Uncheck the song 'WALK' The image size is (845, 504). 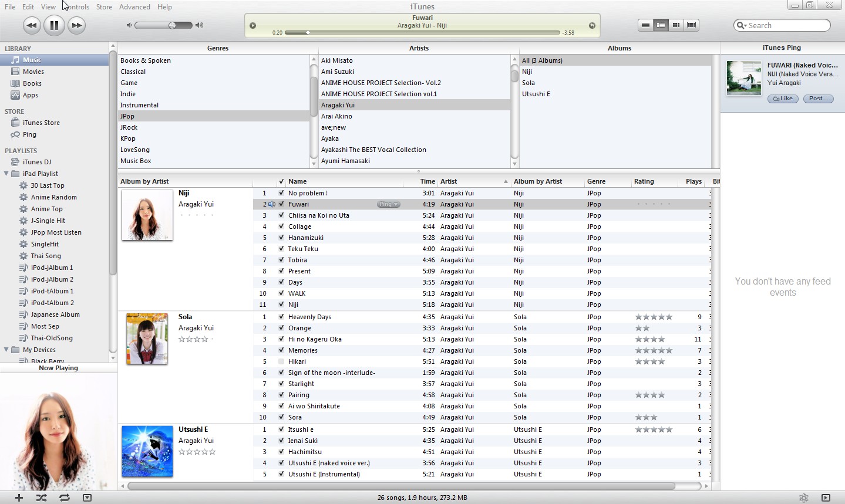tap(281, 293)
